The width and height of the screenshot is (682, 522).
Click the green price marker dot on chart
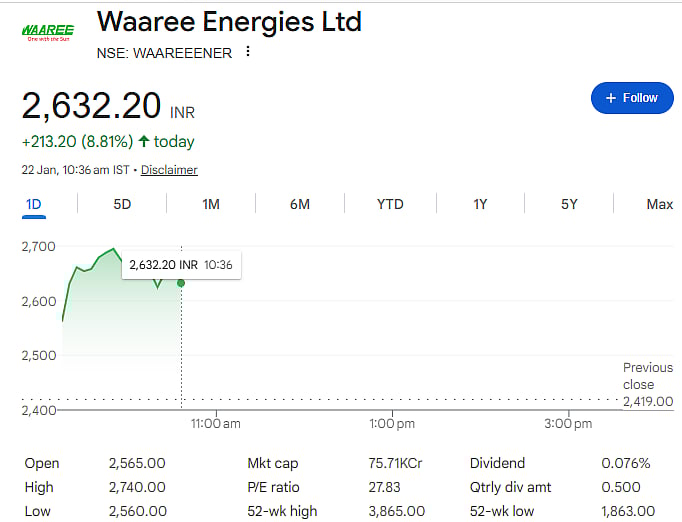click(x=181, y=283)
